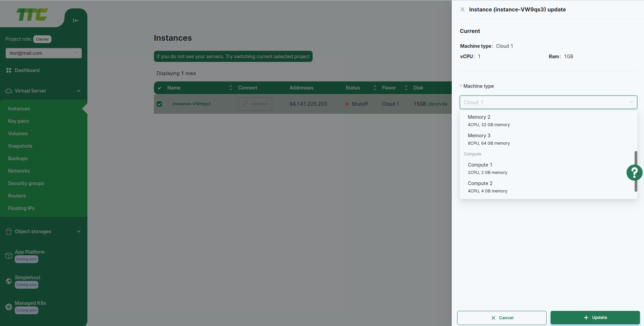Close the instance update panel with X
Image resolution: width=644 pixels, height=326 pixels.
click(462, 9)
